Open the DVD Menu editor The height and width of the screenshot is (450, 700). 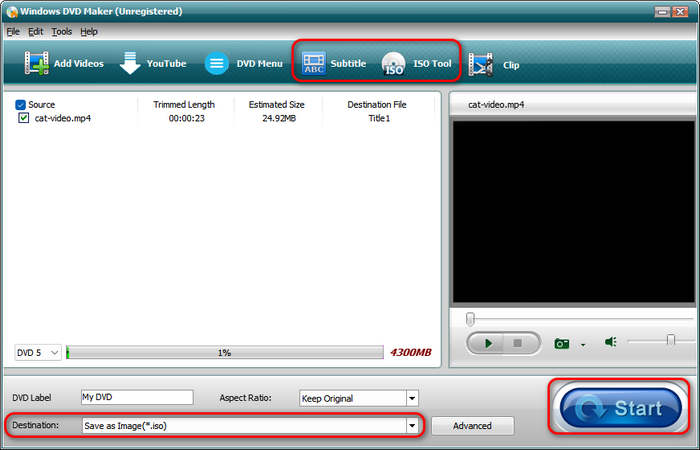(x=243, y=63)
